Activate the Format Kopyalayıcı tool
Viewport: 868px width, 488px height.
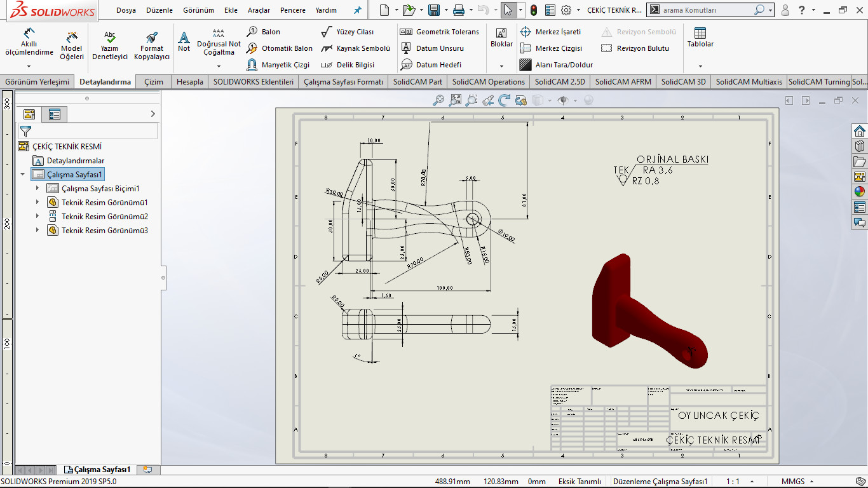pyautogui.click(x=152, y=44)
